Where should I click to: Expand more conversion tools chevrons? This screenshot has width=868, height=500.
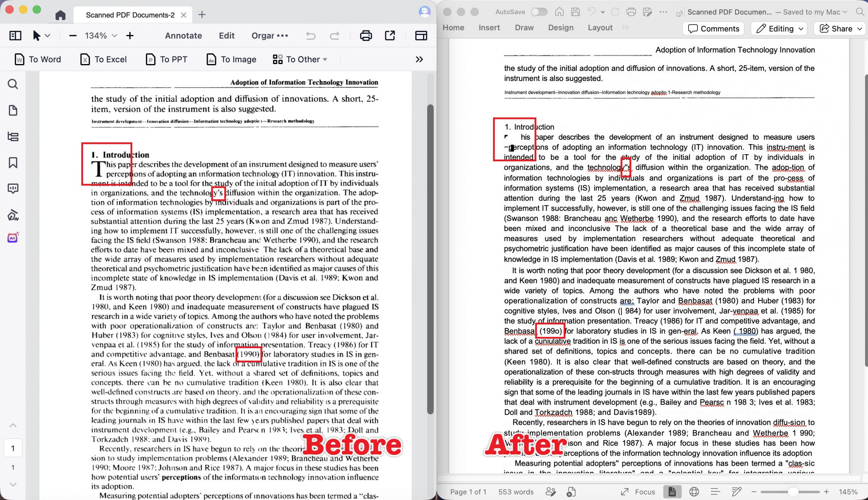[419, 59]
